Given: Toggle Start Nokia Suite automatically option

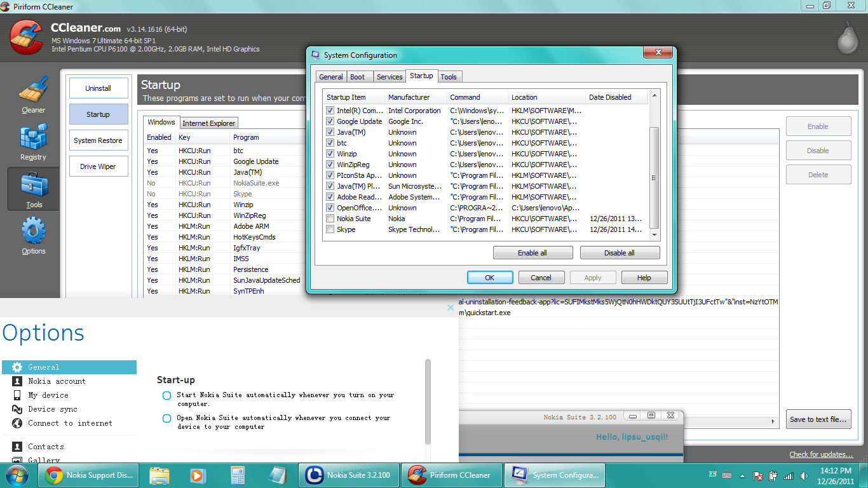Looking at the screenshot, I should click(x=166, y=395).
